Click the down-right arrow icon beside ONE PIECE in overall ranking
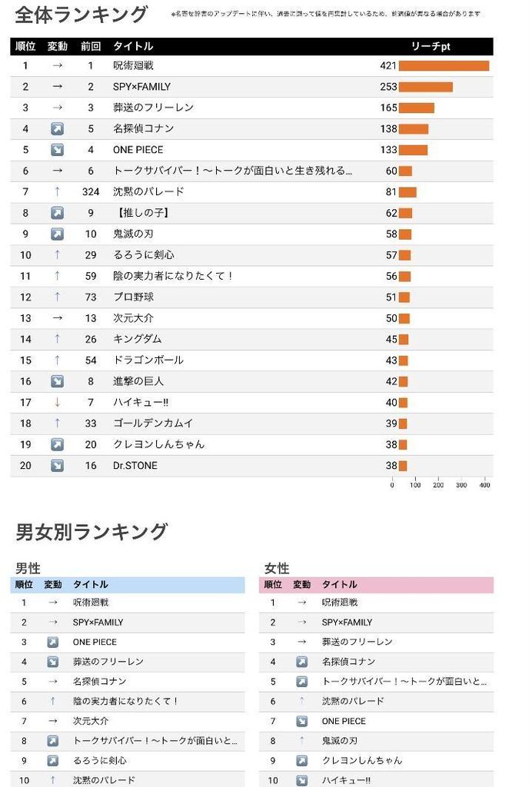 (57, 150)
